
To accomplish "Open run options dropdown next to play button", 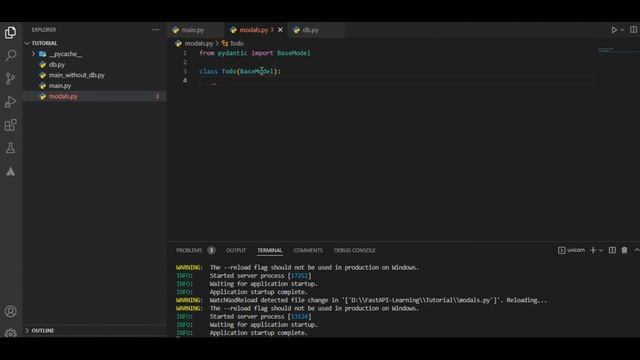I will click(x=622, y=30).
